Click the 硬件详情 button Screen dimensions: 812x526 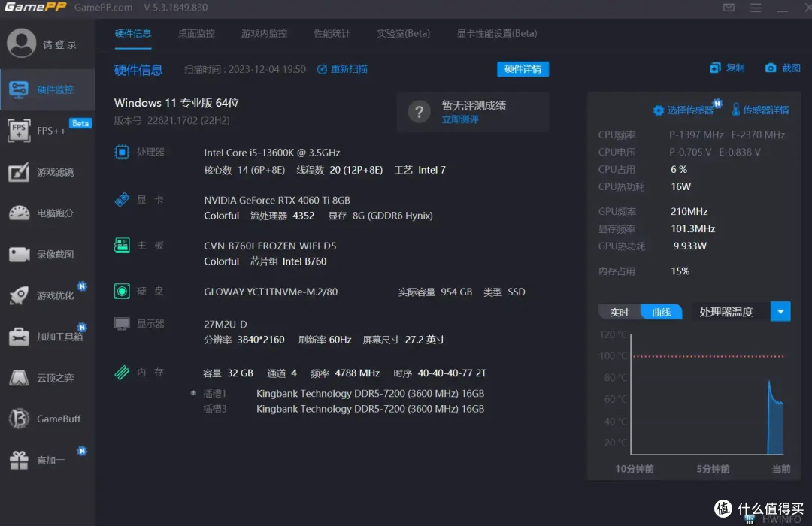[x=523, y=69]
